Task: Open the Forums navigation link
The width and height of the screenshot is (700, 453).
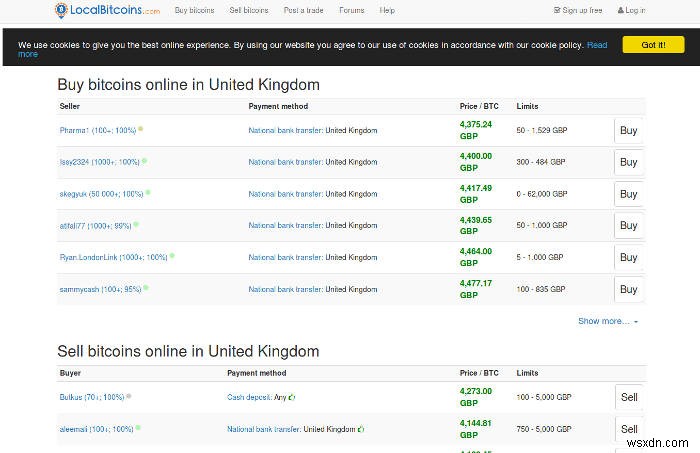Action: click(351, 10)
